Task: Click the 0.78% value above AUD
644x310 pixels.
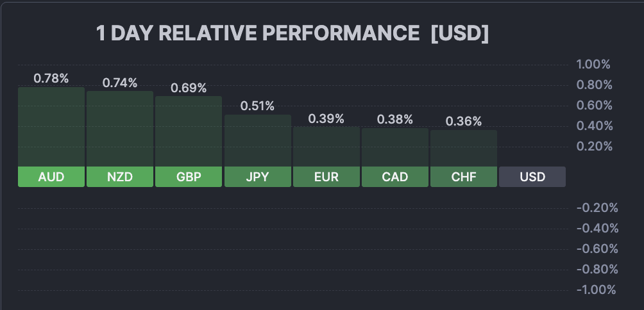Action: tap(51, 79)
